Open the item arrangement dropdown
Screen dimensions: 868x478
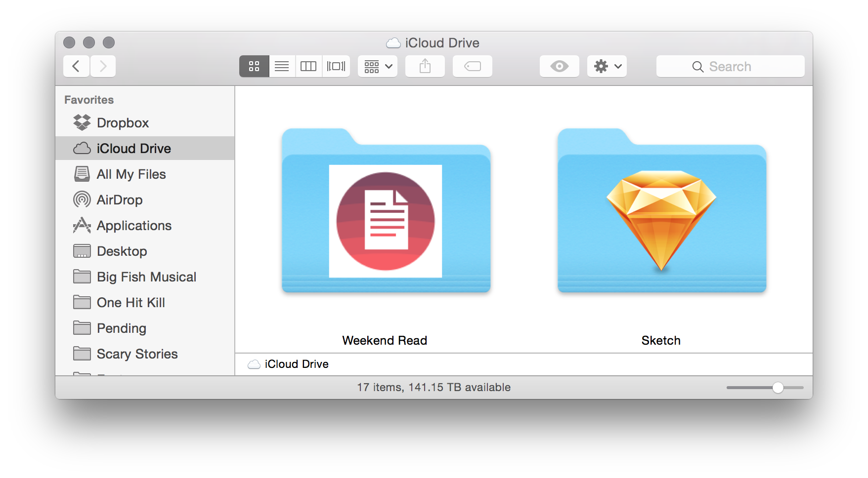tap(378, 66)
